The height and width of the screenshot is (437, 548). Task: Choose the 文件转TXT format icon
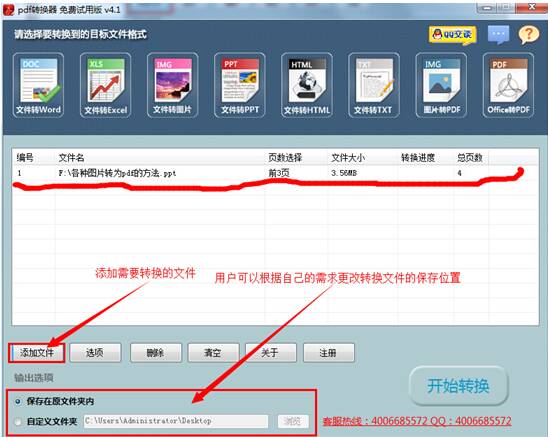click(374, 85)
